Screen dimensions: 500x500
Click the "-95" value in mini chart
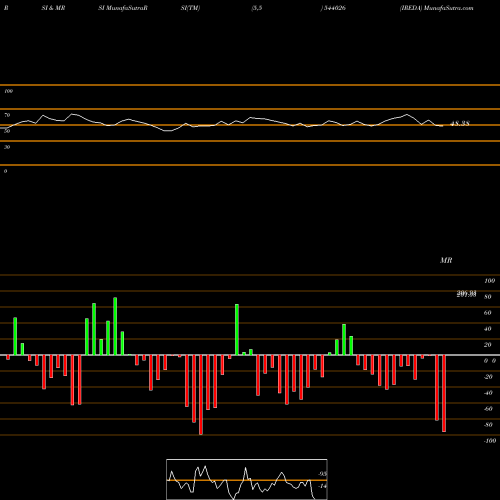(x=322, y=474)
